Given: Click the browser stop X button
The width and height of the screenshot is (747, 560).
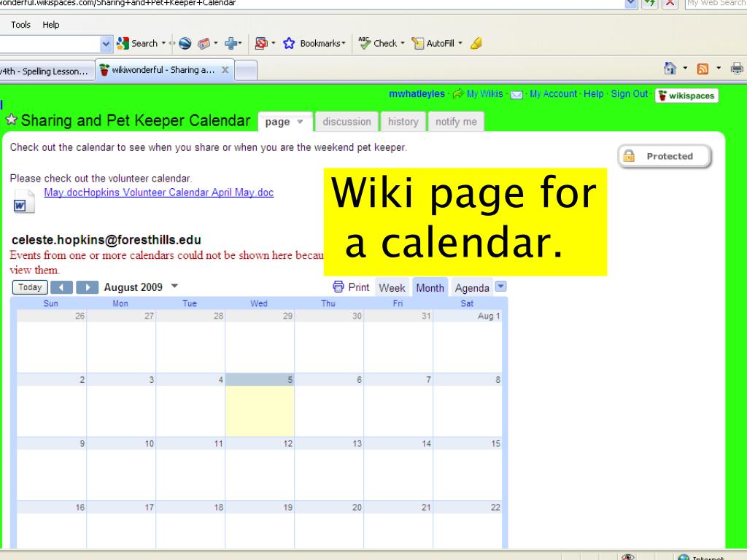Looking at the screenshot, I should tap(670, 4).
